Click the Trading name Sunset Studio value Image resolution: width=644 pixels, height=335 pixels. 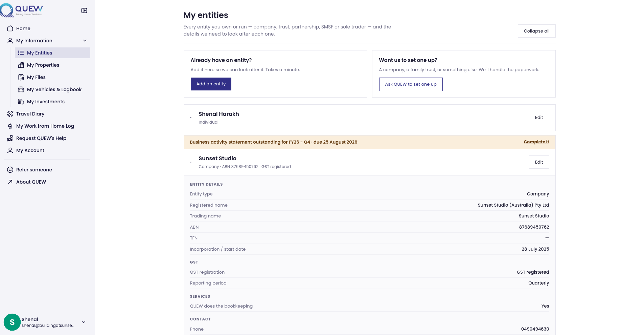tap(534, 216)
